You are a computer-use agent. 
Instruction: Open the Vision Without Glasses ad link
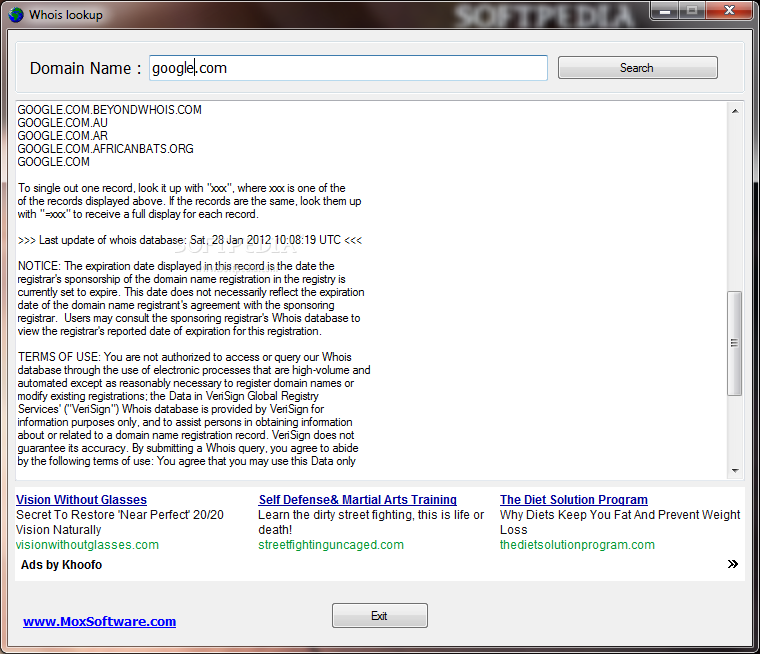[x=81, y=500]
